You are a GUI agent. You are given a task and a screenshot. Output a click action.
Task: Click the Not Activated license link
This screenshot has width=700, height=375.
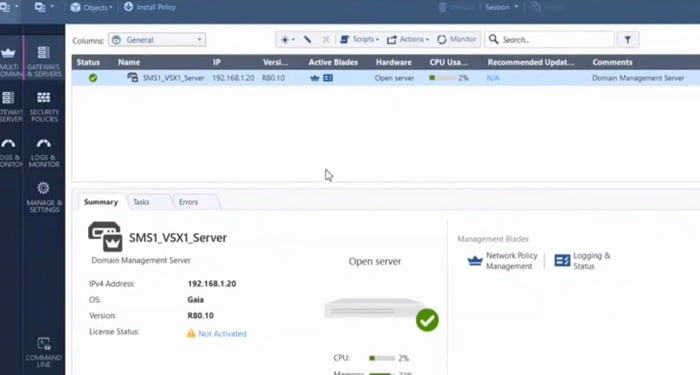222,333
